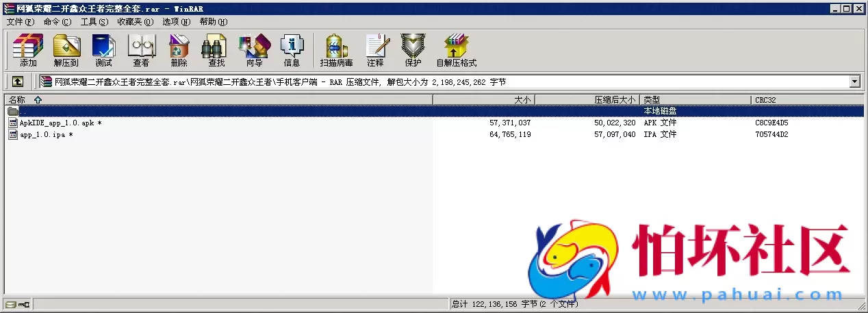
Task: Click the archive icon in address bar
Action: point(47,82)
